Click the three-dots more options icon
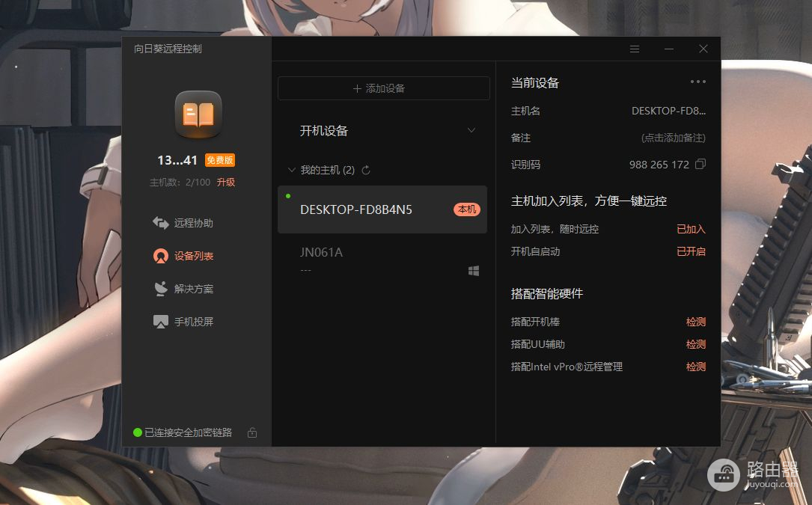Screen dimensions: 812x505 coord(697,82)
